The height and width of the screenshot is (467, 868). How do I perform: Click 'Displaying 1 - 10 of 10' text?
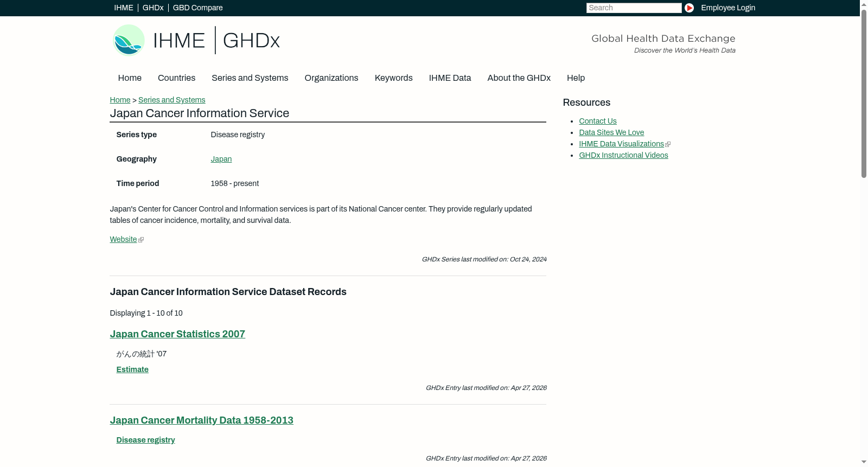tap(146, 314)
